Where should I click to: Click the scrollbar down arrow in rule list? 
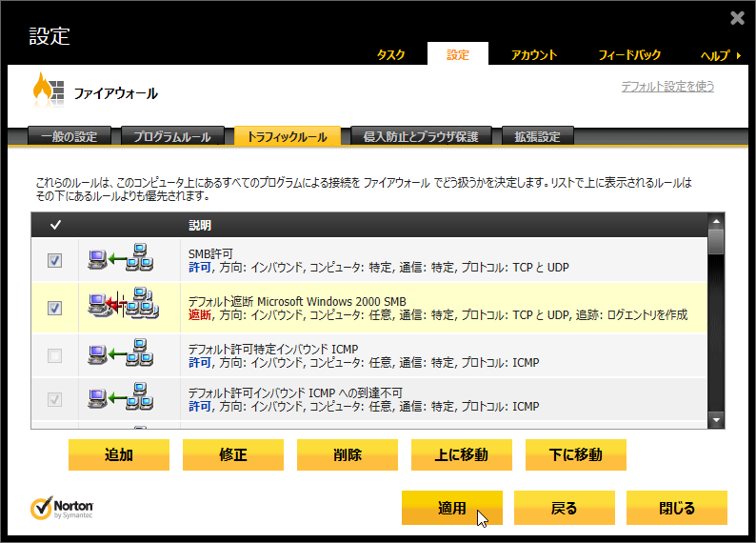(x=716, y=420)
